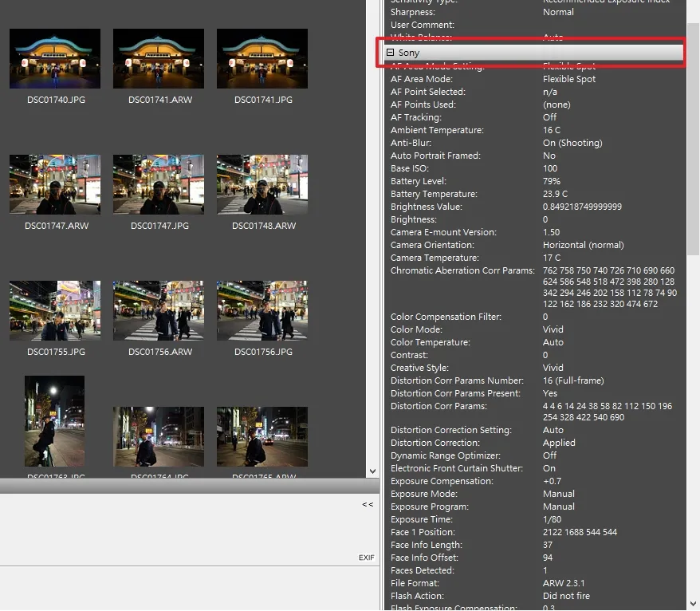The height and width of the screenshot is (611, 700).
Task: Select the DSC01755.JPG thumbnail
Action: click(x=55, y=310)
